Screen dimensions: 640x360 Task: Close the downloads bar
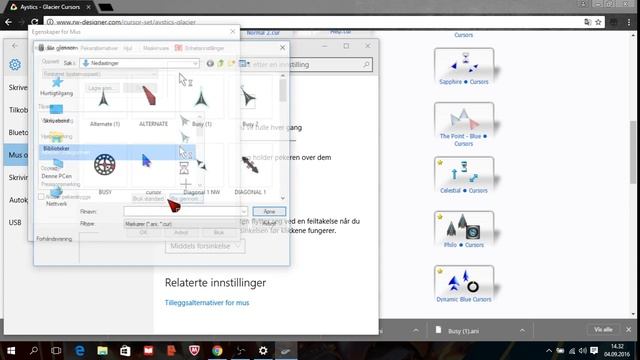coord(629,329)
